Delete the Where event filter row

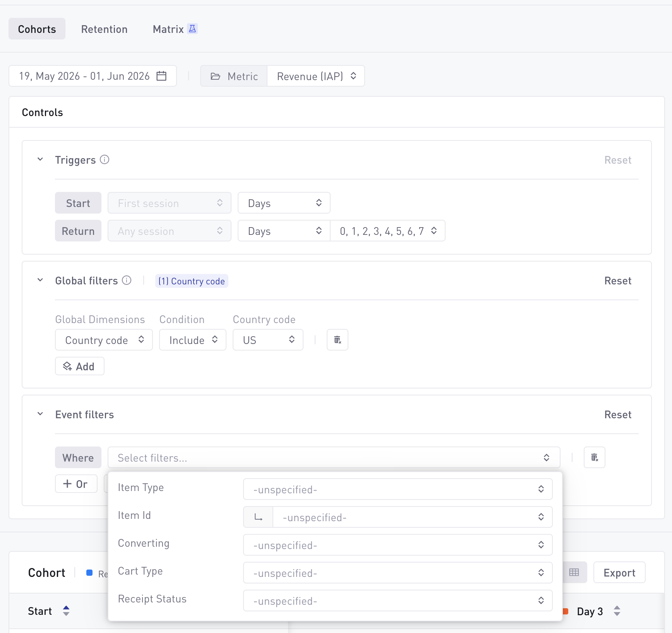595,457
